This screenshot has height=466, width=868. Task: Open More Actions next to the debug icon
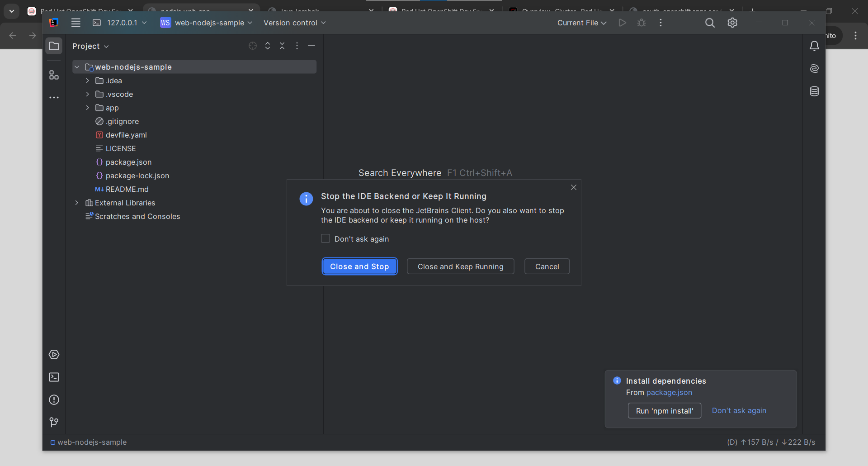tap(660, 23)
